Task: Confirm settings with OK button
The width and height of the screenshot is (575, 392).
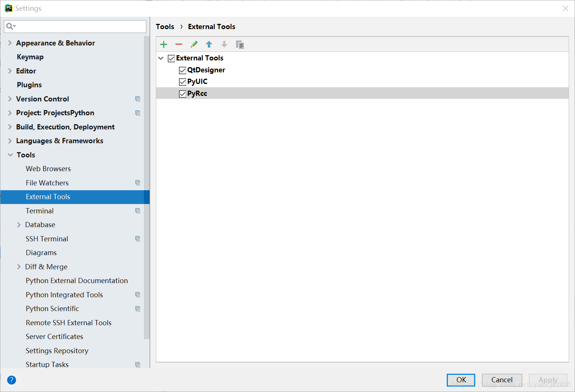Action: [x=461, y=380]
